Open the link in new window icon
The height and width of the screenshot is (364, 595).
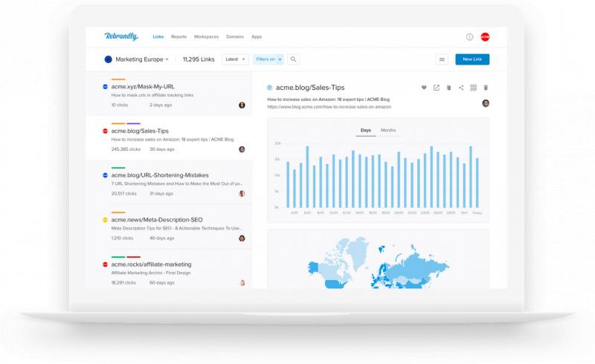pos(437,88)
